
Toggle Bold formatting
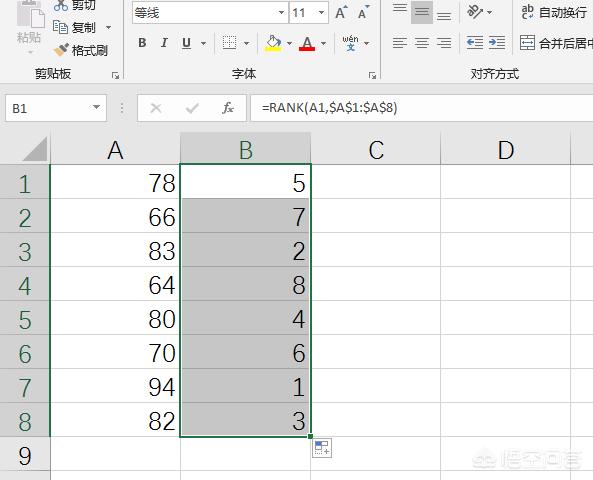tap(142, 43)
